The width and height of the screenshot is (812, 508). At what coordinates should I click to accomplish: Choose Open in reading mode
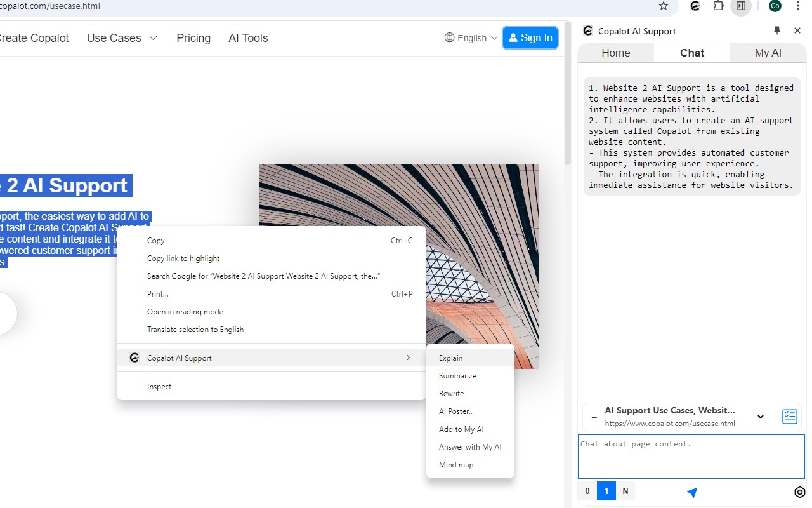[272, 312]
